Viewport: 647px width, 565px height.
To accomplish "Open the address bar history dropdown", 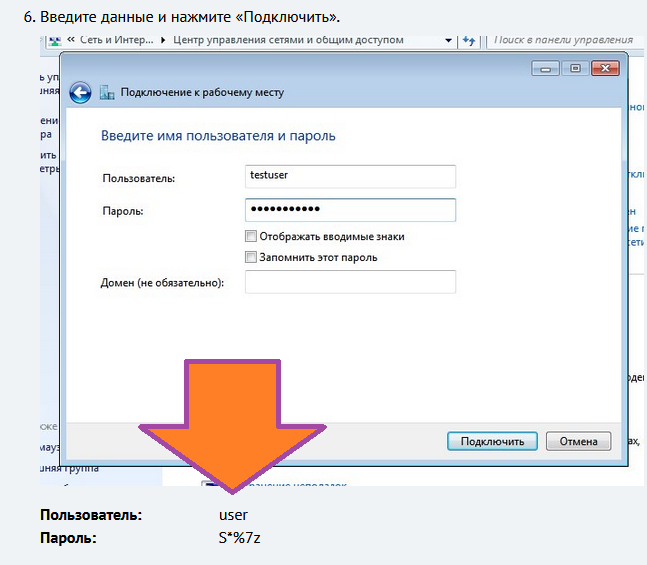I will click(x=448, y=41).
